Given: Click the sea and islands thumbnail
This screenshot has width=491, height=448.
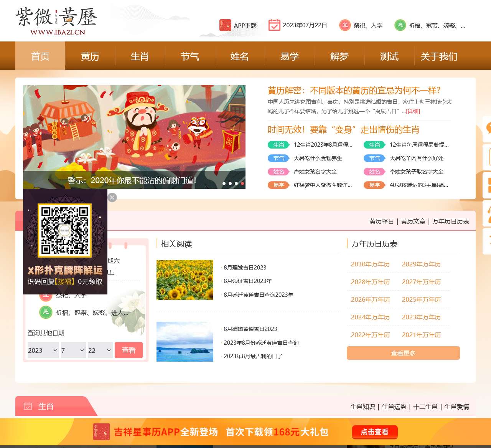Looking at the screenshot, I should pos(185,342).
